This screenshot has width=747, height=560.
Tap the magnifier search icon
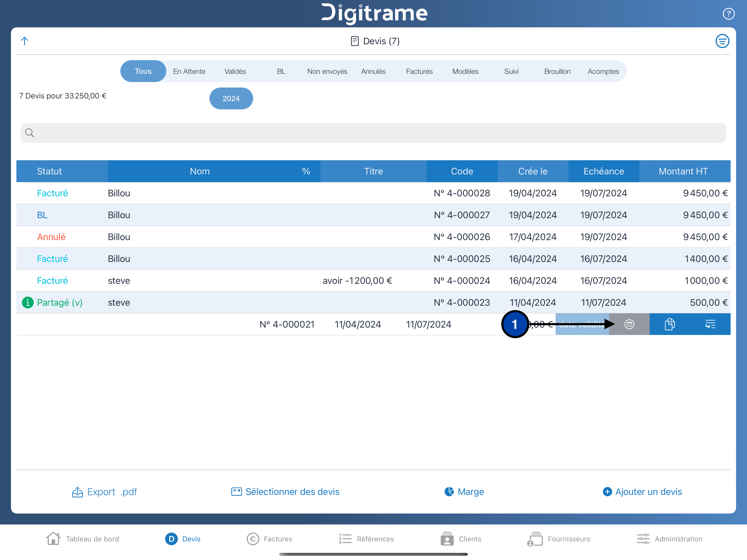pos(30,133)
